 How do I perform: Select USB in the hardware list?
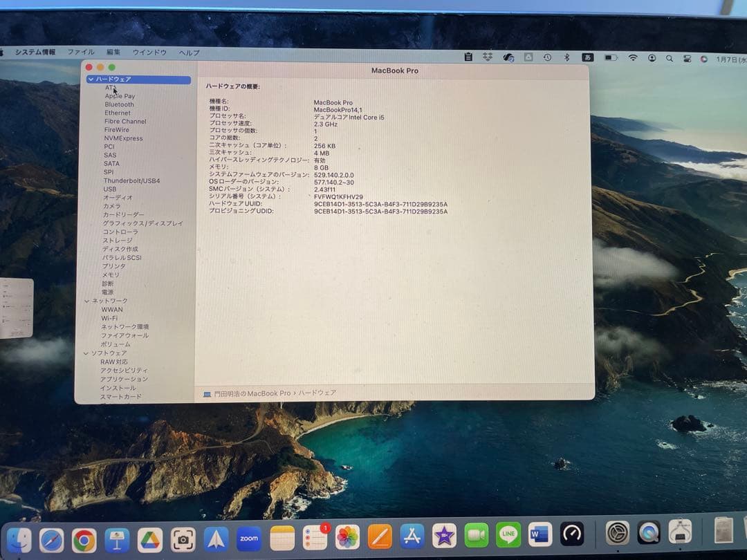[x=110, y=189]
